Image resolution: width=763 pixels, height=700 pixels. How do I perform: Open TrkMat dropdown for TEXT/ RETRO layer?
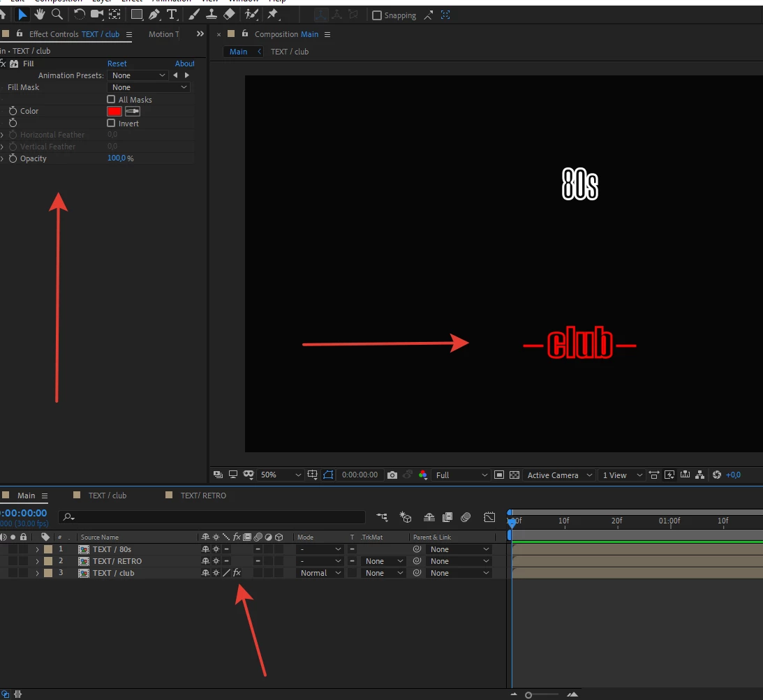tap(383, 561)
